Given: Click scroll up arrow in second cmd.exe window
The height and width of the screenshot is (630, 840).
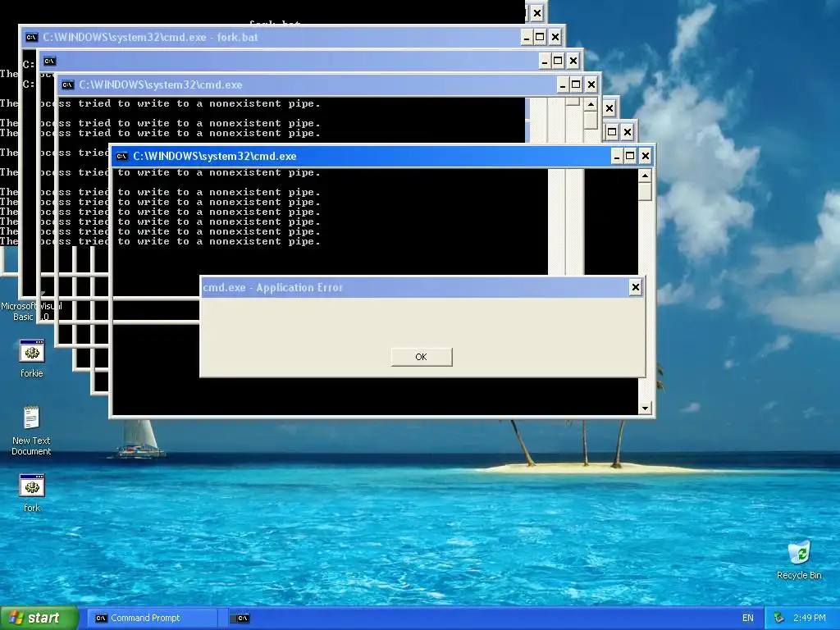Looking at the screenshot, I should point(591,104).
